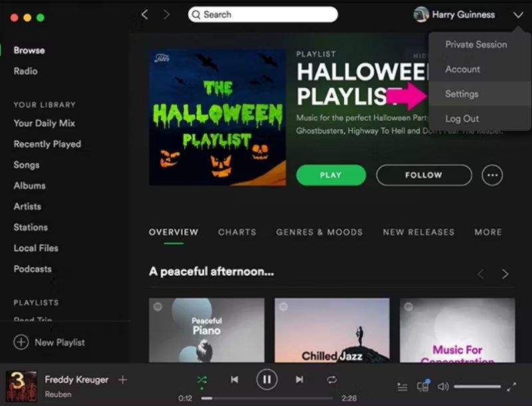Open the three-dot more options button
532x406 pixels.
492,175
